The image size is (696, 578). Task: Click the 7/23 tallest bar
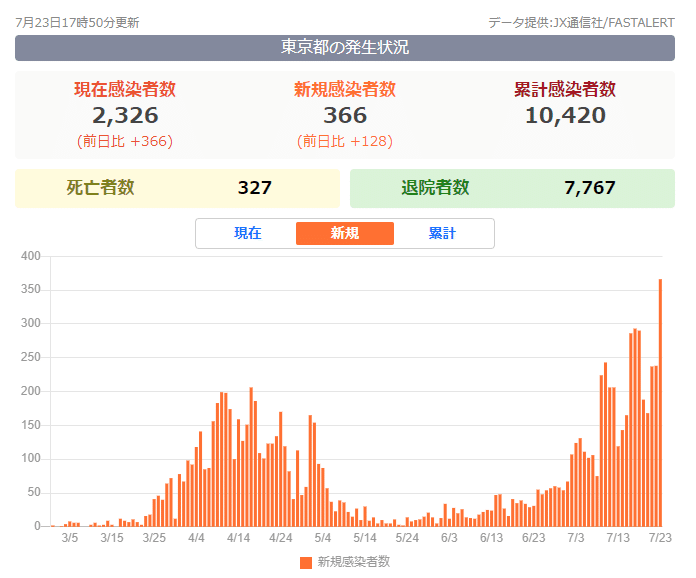click(x=660, y=403)
